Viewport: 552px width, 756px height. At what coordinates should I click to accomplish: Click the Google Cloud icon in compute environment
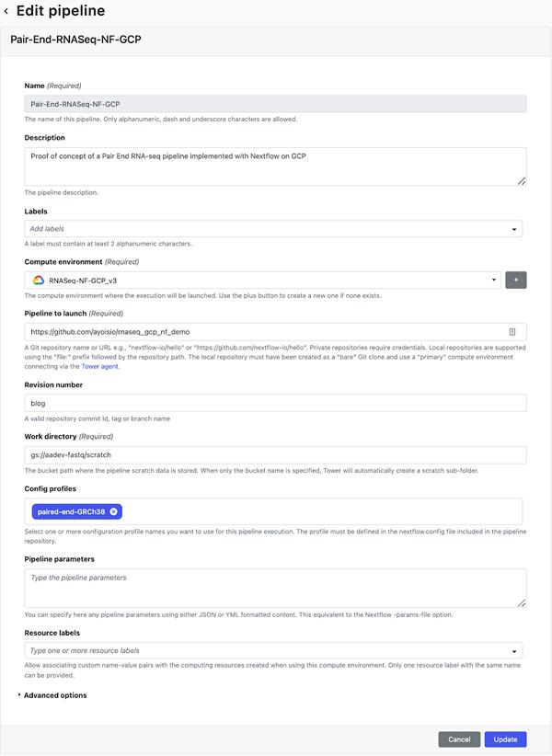(x=39, y=280)
